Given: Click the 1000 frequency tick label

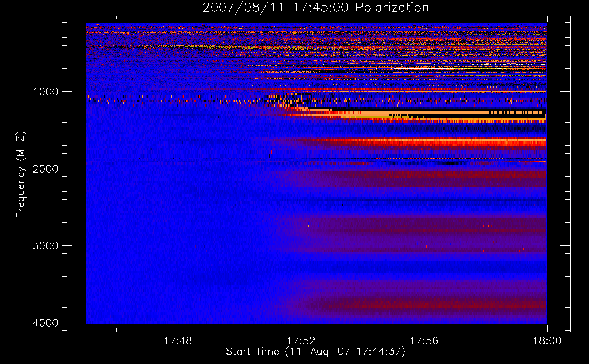Looking at the screenshot, I should coord(46,91).
